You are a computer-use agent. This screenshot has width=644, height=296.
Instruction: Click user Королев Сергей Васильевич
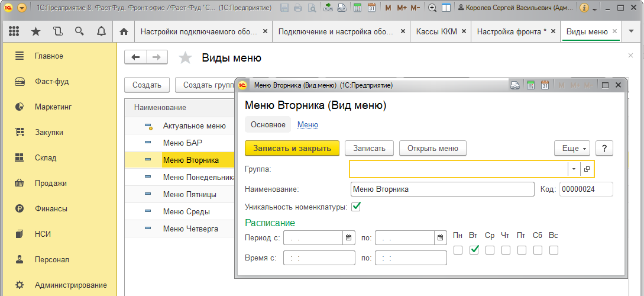pyautogui.click(x=514, y=8)
